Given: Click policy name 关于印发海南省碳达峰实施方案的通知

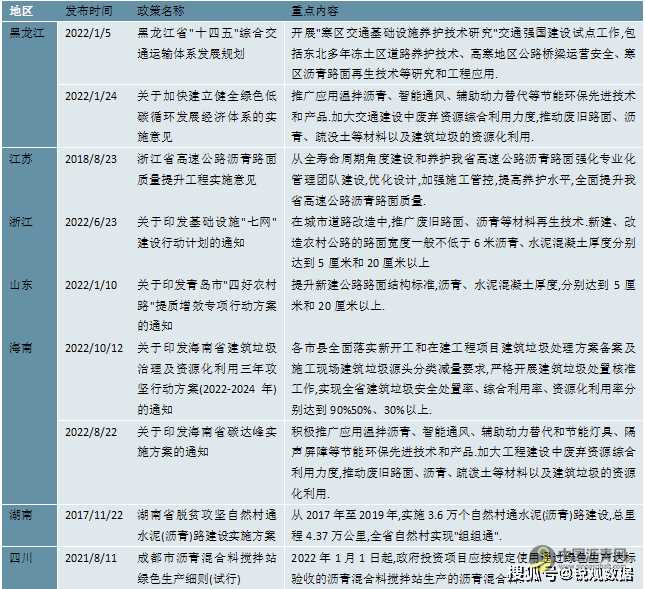Looking at the screenshot, I should (207, 442).
